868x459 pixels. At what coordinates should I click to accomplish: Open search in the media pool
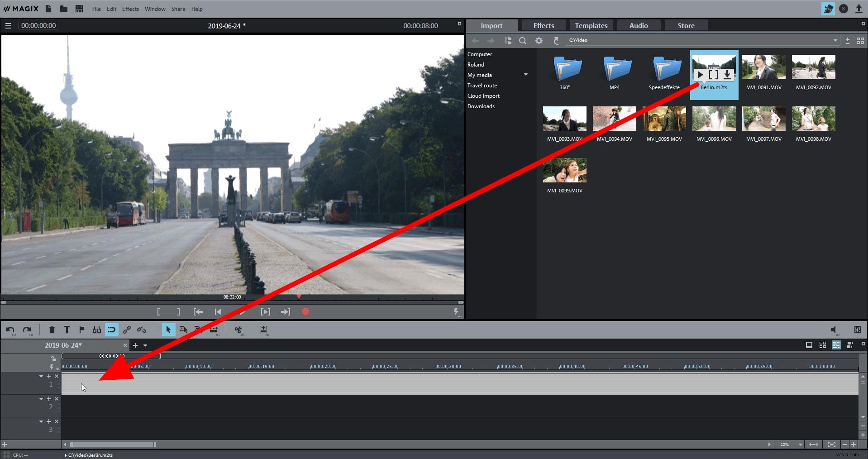tap(523, 41)
